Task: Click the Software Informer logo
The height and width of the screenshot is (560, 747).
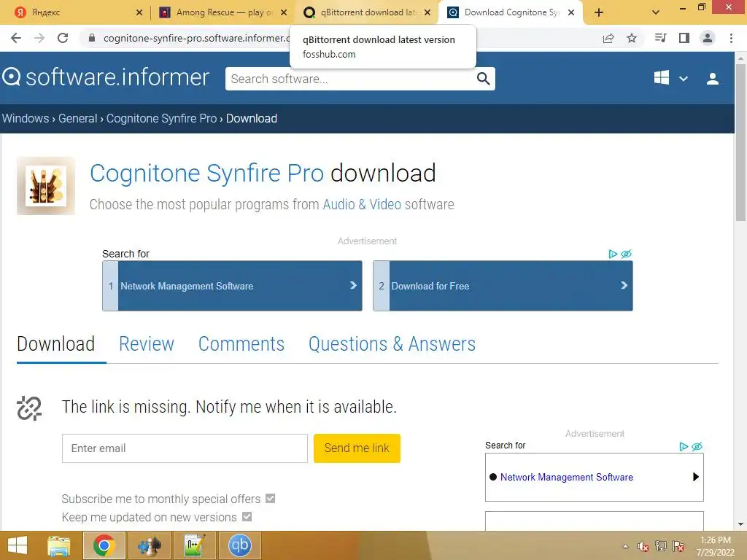Action: [106, 77]
